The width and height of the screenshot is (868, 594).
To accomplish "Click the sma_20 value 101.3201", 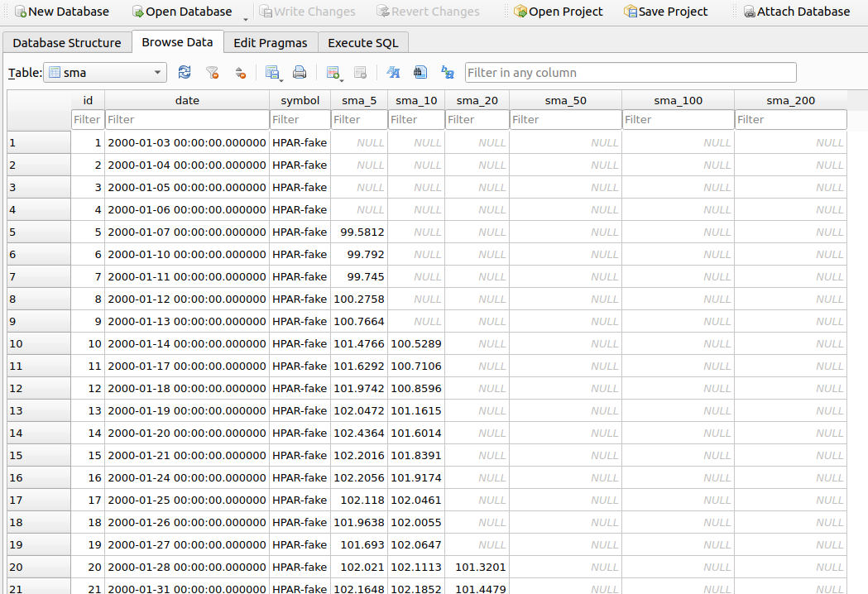I will pyautogui.click(x=477, y=567).
